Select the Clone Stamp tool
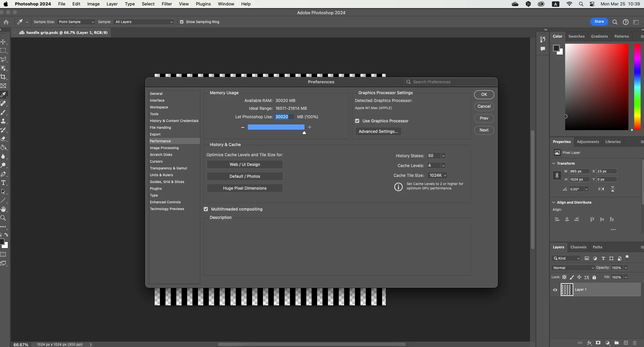Viewport: 644px width, 347px height. 3,121
